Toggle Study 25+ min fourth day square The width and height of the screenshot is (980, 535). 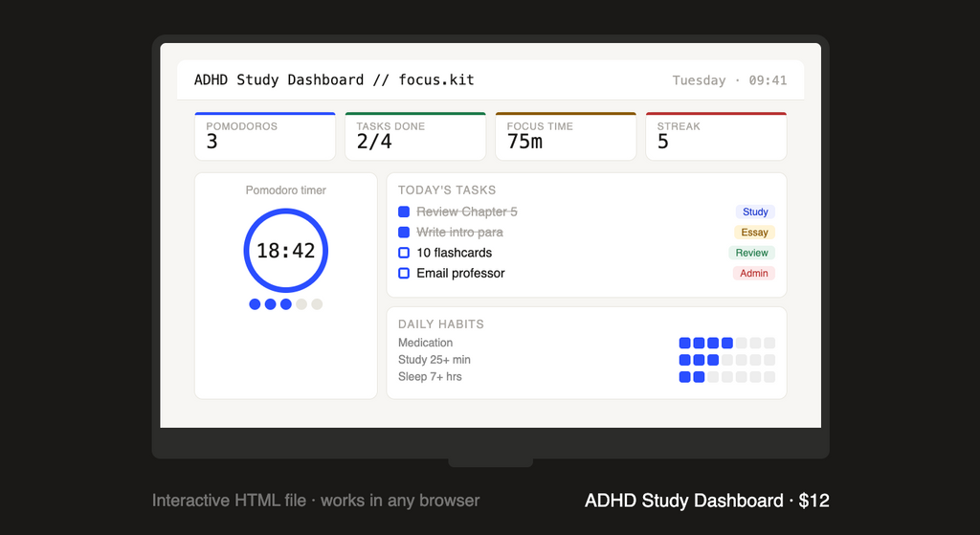click(727, 360)
